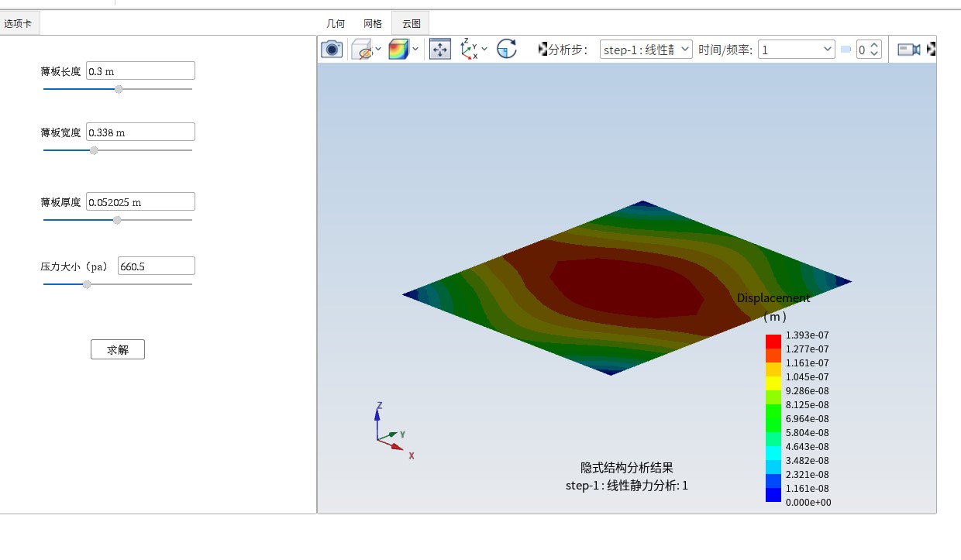Select the XYZ axes orientation icon
Image resolution: width=961 pixels, height=560 pixels.
click(468, 48)
